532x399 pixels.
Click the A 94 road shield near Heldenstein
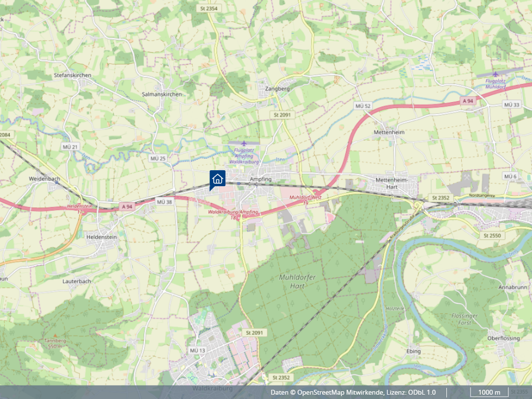(x=127, y=207)
